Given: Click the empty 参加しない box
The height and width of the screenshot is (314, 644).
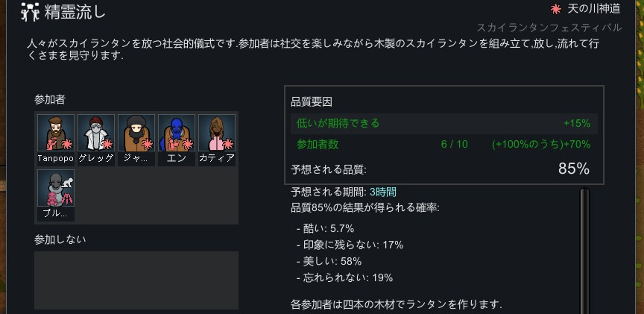Looking at the screenshot, I should coord(136,280).
